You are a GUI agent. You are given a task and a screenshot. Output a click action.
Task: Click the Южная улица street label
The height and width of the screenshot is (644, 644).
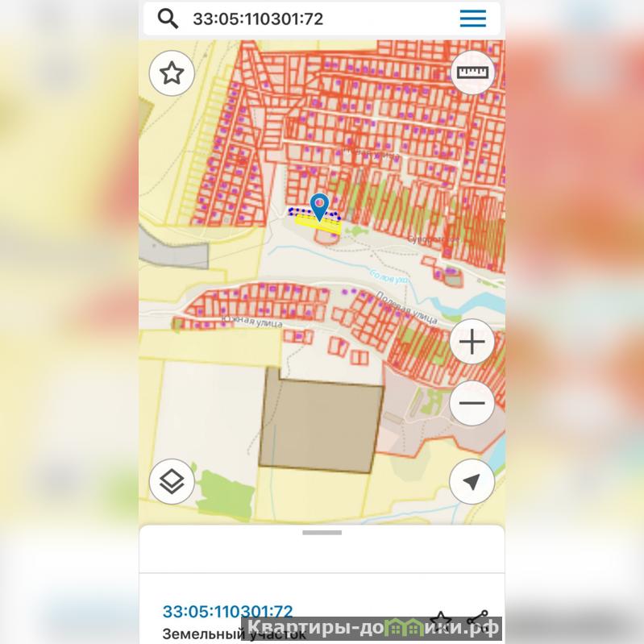tap(251, 322)
